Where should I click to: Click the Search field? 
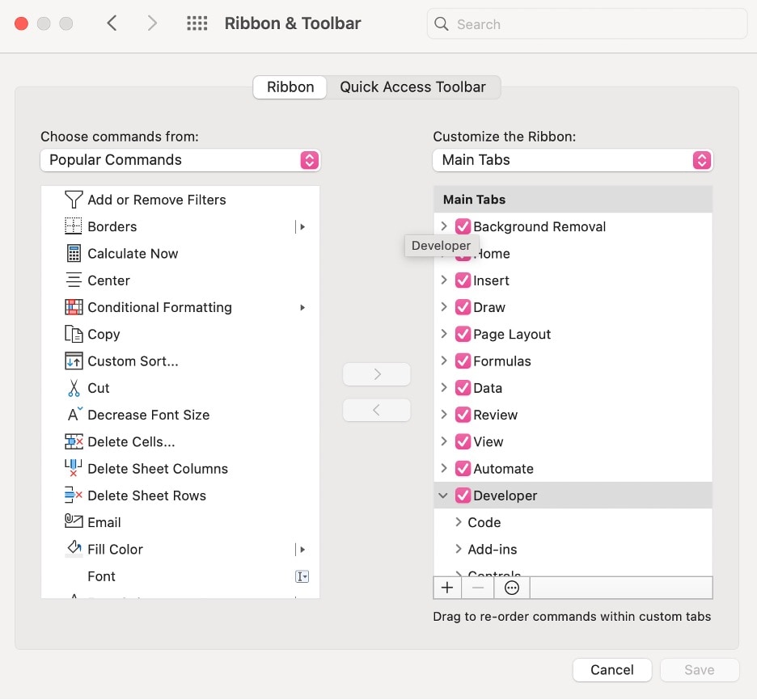pos(586,24)
